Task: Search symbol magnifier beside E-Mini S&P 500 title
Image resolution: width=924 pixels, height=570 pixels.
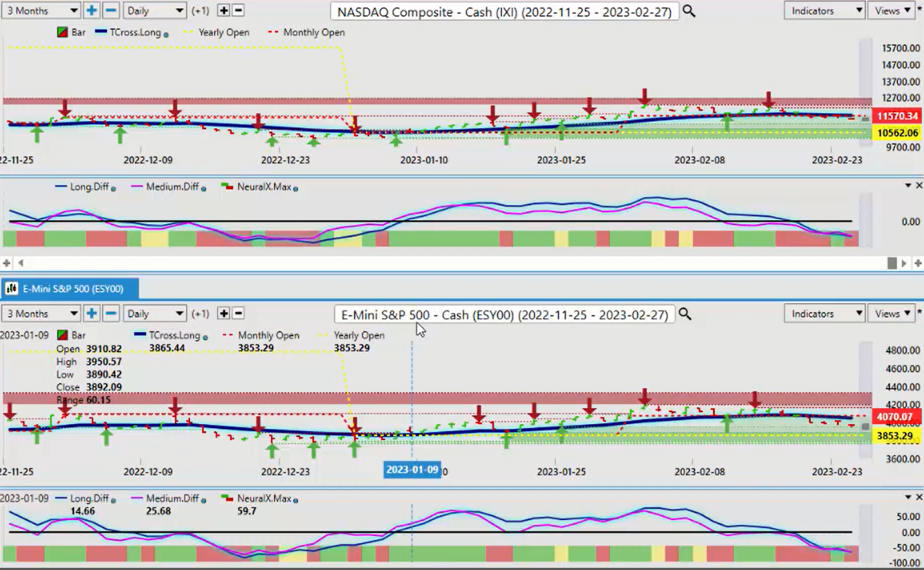Action: point(685,314)
